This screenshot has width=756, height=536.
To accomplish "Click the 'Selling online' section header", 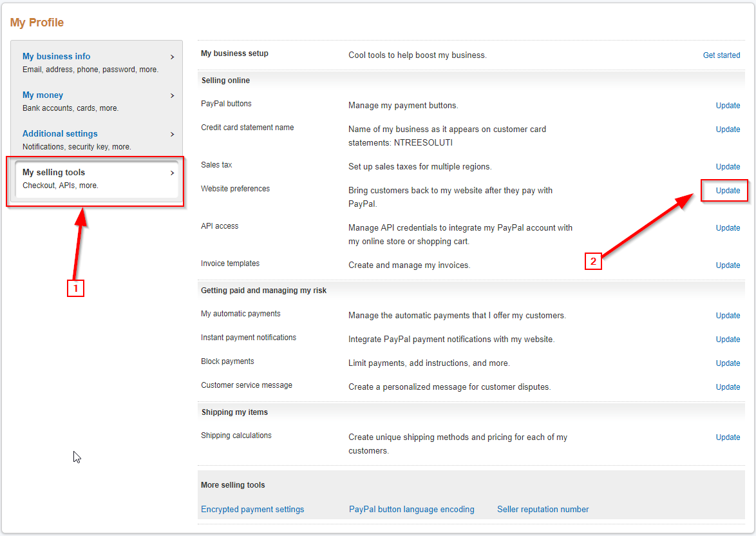I will pos(225,81).
